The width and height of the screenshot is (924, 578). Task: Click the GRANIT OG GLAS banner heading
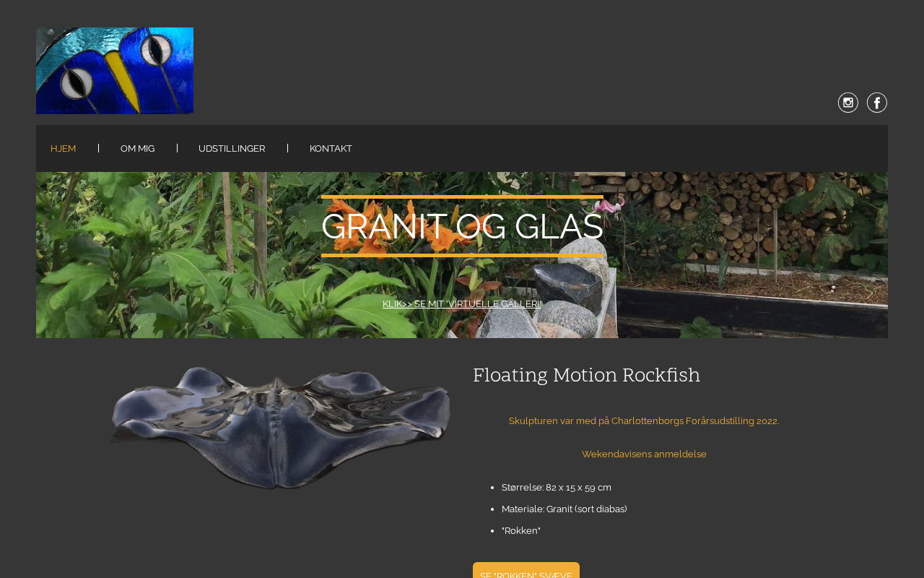coord(462,226)
